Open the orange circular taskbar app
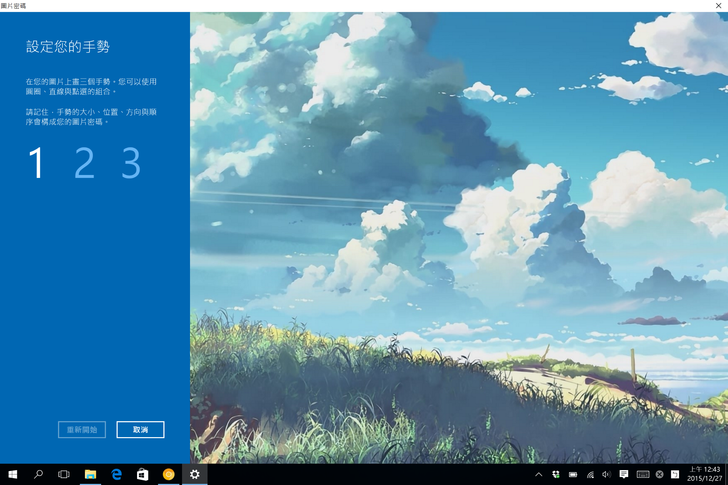Viewport: 728px width, 485px height. tap(168, 474)
